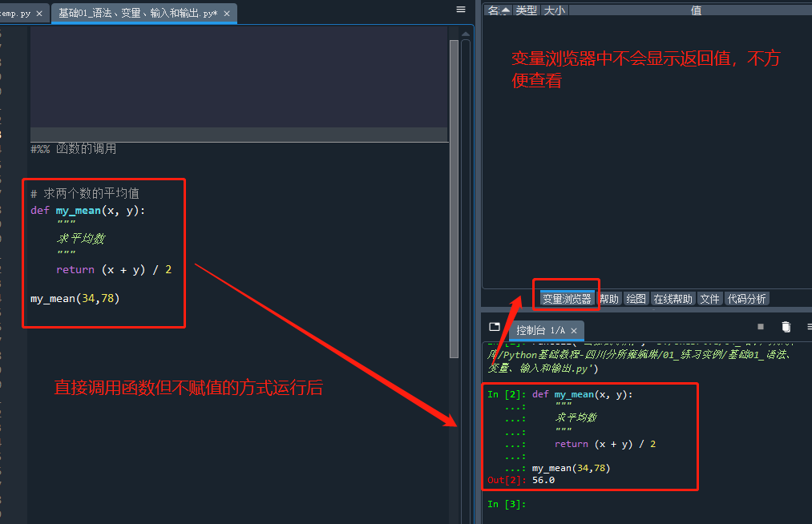Click the '求平均数' docstring in the editor
Screen dimensions: 812x524
tap(81, 238)
